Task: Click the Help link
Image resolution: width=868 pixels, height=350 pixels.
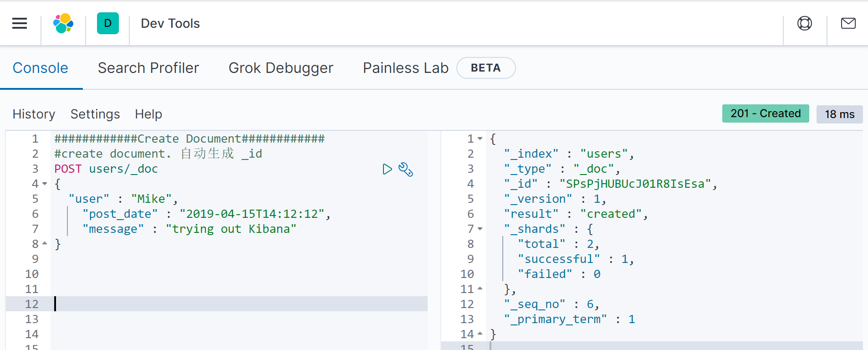Action: pyautogui.click(x=148, y=114)
